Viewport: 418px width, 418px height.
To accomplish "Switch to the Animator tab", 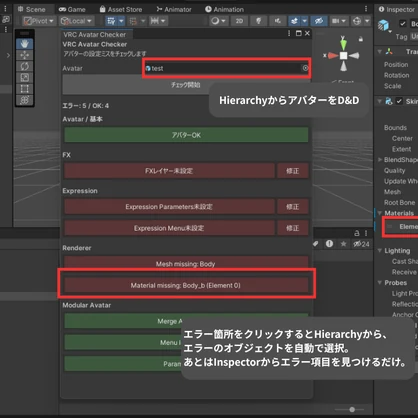I will click(174, 9).
